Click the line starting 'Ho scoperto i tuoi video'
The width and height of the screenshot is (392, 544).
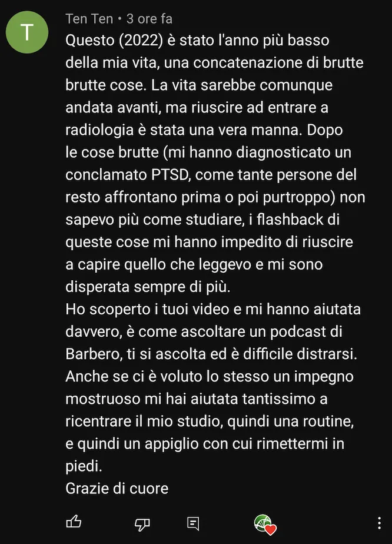click(x=213, y=309)
